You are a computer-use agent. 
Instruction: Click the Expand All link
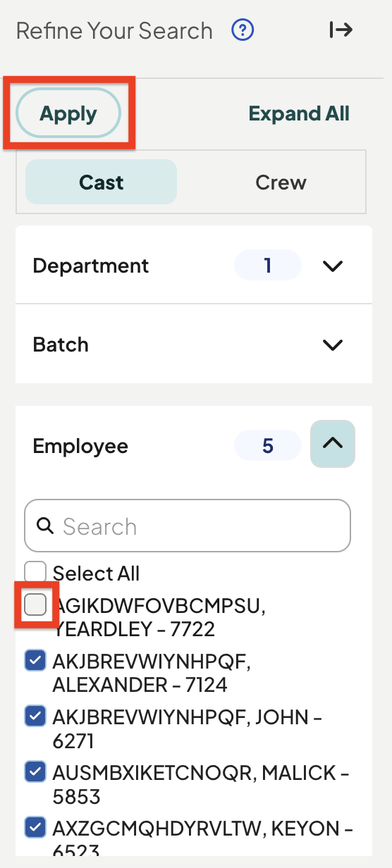(x=299, y=113)
